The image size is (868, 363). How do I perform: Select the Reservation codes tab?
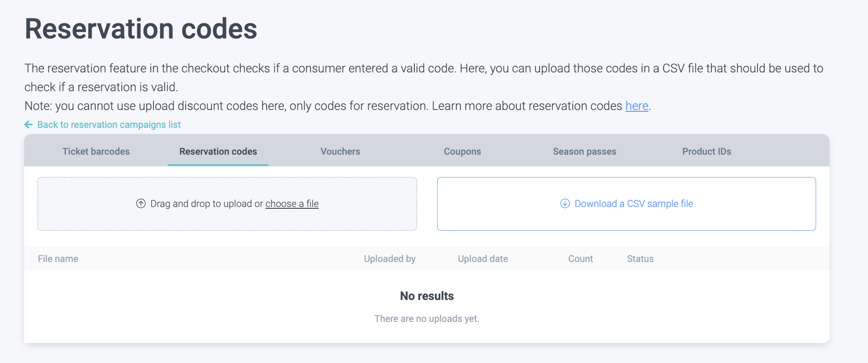[218, 152]
